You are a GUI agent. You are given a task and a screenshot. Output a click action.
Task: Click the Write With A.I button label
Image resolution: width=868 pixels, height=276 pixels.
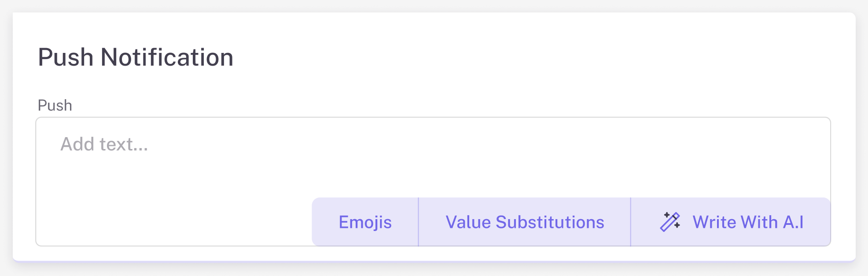748,222
